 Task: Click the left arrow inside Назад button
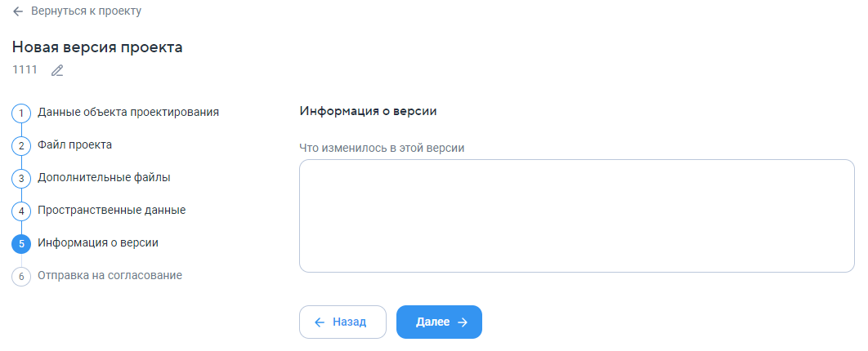click(320, 322)
